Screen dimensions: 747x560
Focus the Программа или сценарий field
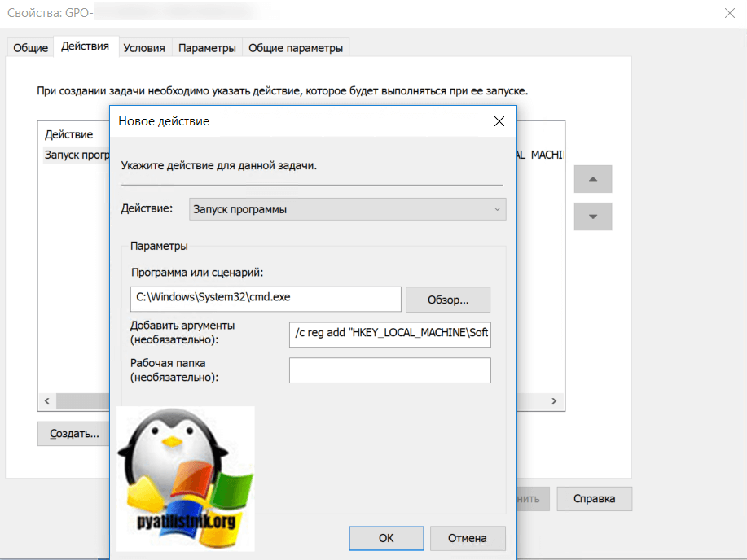tap(266, 299)
